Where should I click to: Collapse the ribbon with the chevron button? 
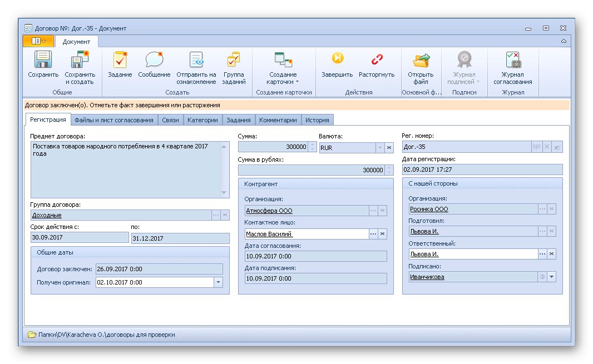click(564, 41)
